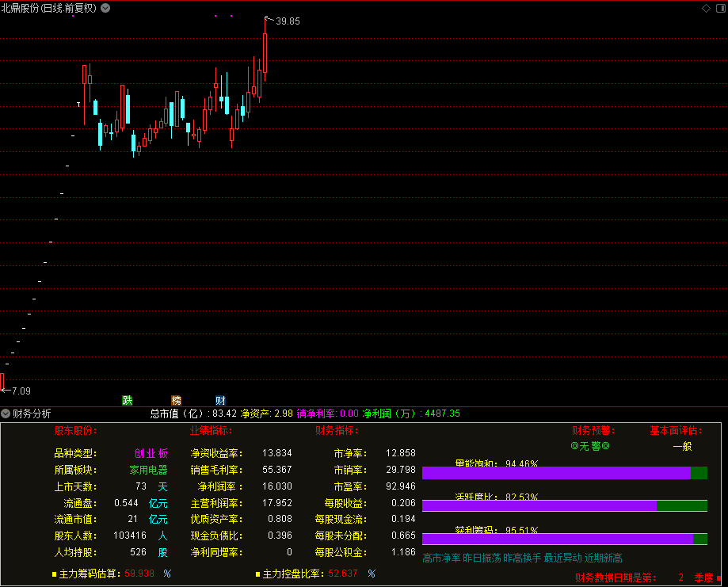Click the 昨日振荡 tag

click(x=482, y=558)
